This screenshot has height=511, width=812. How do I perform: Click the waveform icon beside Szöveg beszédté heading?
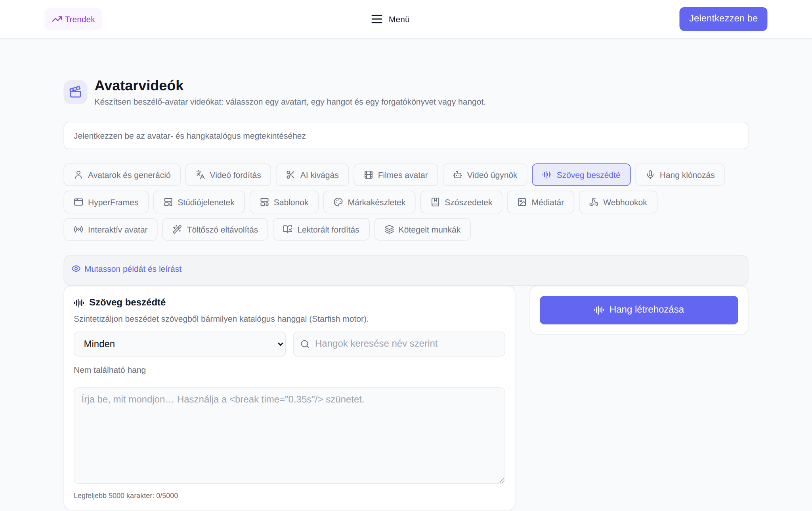click(x=79, y=303)
